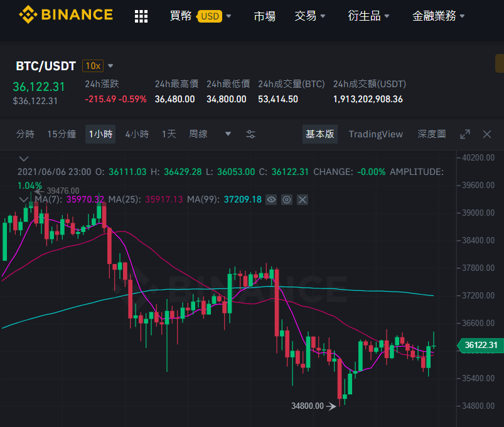Collapse the MA indicator row chevron

pos(23,199)
